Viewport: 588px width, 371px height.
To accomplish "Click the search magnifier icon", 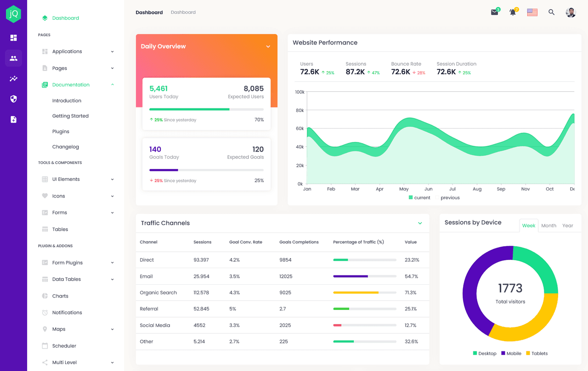I will (551, 12).
